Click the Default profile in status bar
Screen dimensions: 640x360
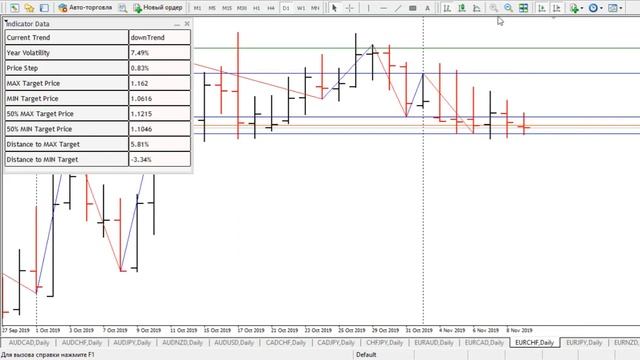pos(366,355)
